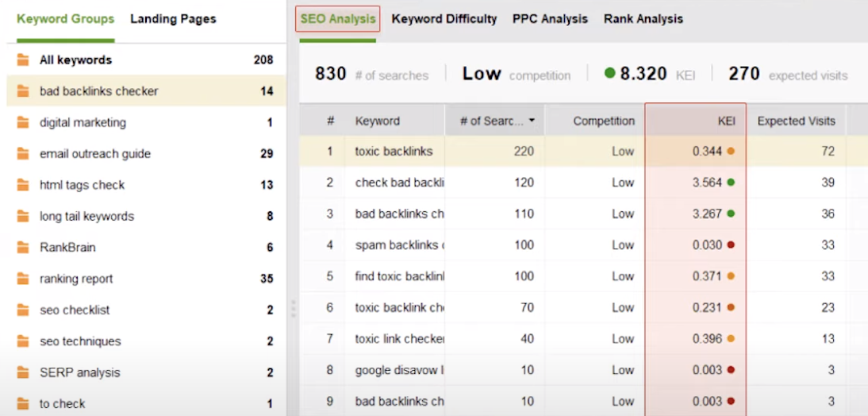The width and height of the screenshot is (868, 416).
Task: Open the 'RankBrain' folder icon
Action: 23,248
